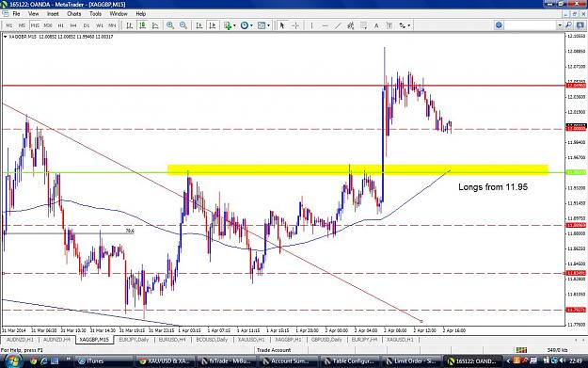Image resolution: width=588 pixels, height=368 pixels.
Task: Open the Insert menu
Action: click(x=53, y=13)
